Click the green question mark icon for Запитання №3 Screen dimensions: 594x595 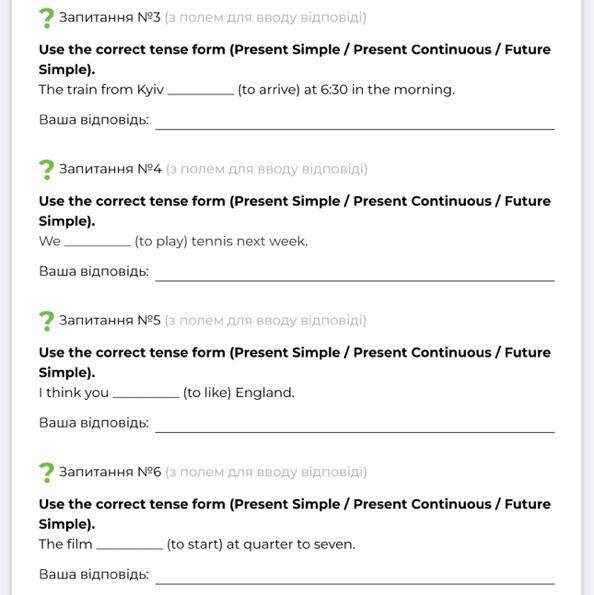coord(46,18)
